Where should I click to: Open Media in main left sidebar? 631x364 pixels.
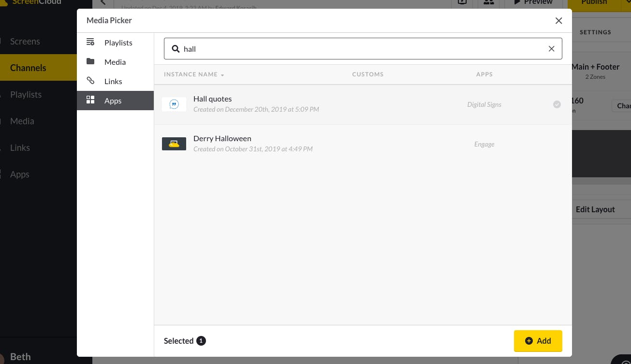[x=22, y=121]
